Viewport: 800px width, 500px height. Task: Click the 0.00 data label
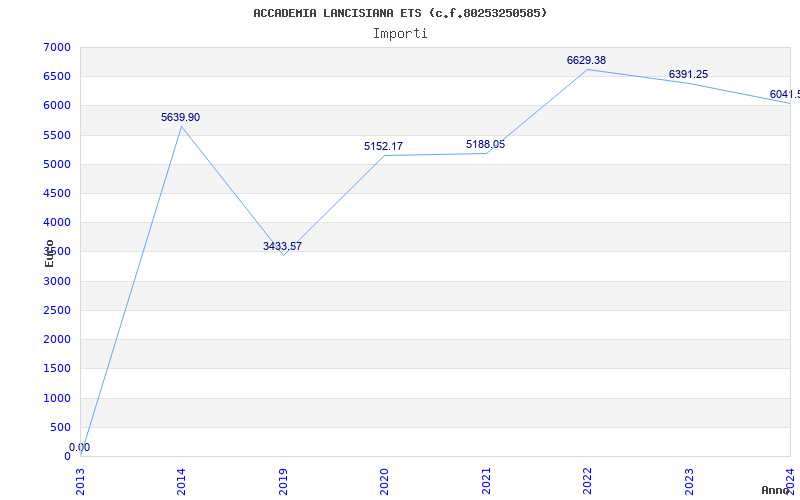coord(80,447)
